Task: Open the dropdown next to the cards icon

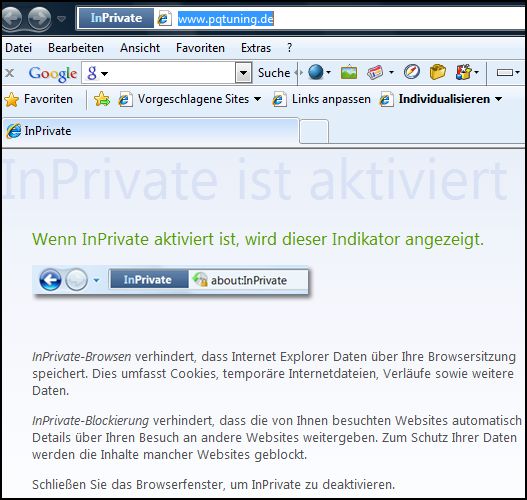Action: click(391, 72)
